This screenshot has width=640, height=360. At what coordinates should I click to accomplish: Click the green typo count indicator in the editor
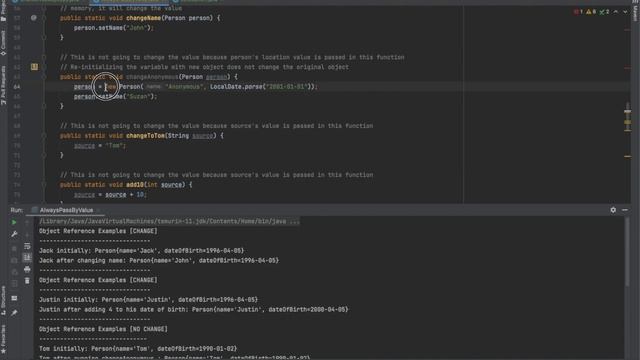pos(604,12)
